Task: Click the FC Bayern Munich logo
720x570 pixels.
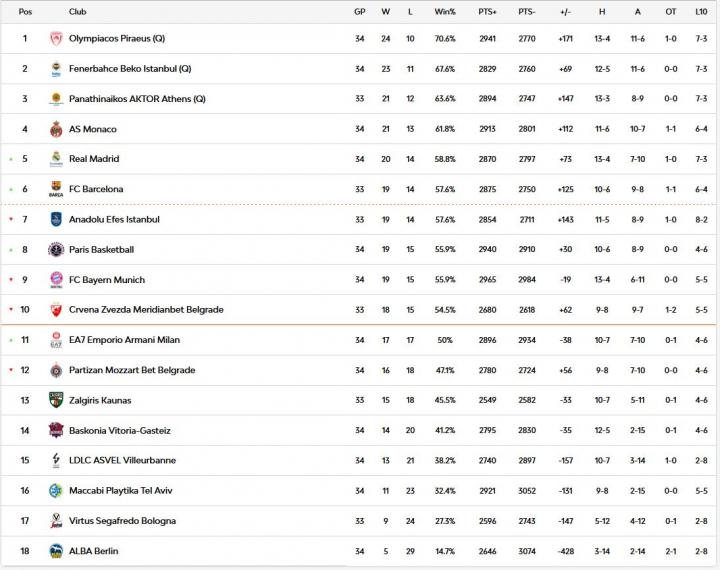Action: pos(56,280)
